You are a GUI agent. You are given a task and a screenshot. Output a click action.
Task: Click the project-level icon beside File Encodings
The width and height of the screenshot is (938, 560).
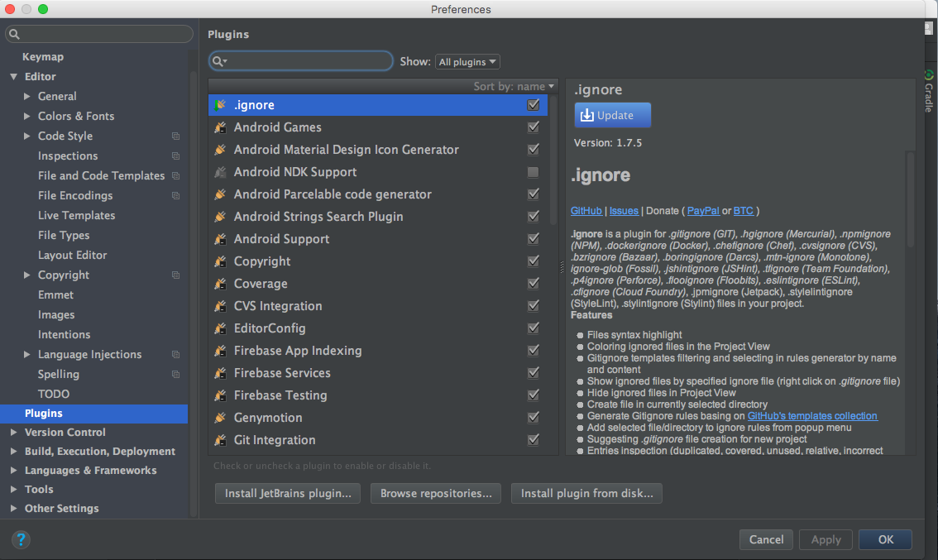176,196
